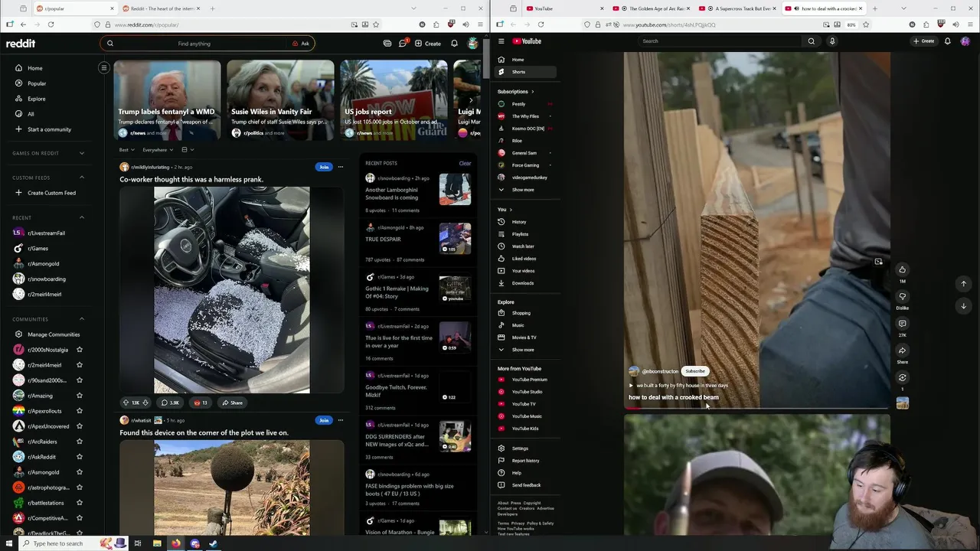Image resolution: width=980 pixels, height=551 pixels.
Task: Switch to Reddit heart of the internet tab
Action: (161, 8)
